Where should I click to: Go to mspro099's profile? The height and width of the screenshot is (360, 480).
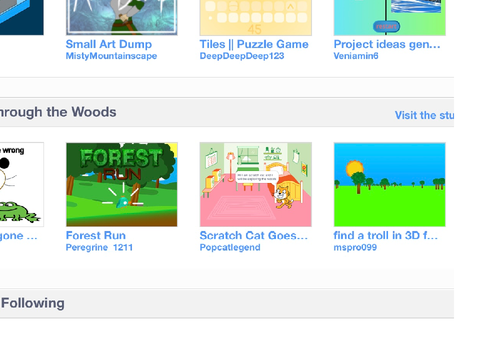[x=355, y=247]
